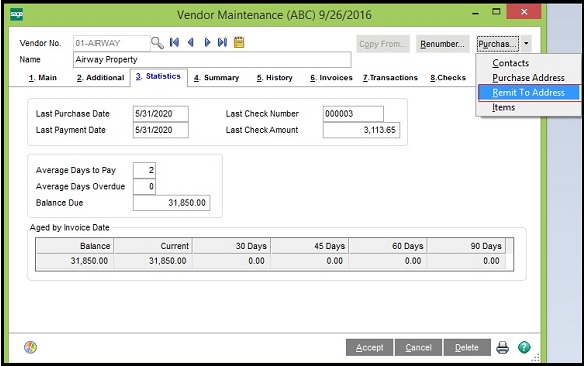The height and width of the screenshot is (366, 584).
Task: Click the Last Check Amount field 3,113.65
Action: (361, 130)
